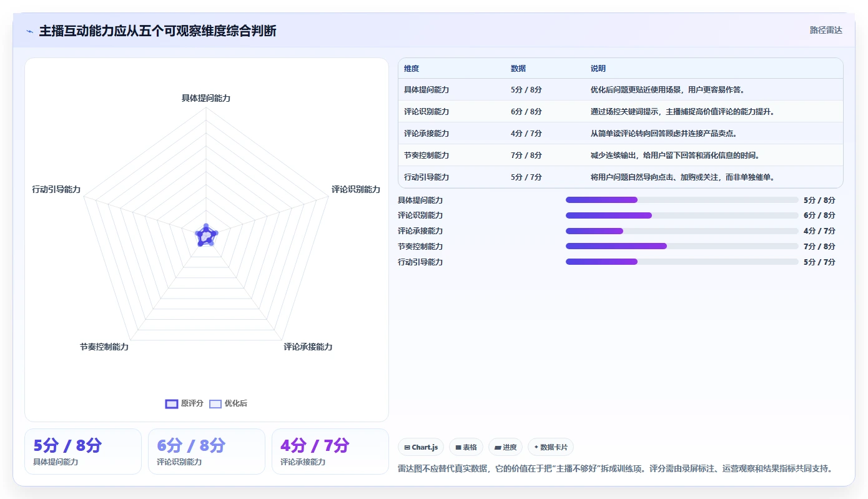The width and height of the screenshot is (868, 499).
Task: Click the 优化后 legend color box
Action: coord(215,403)
